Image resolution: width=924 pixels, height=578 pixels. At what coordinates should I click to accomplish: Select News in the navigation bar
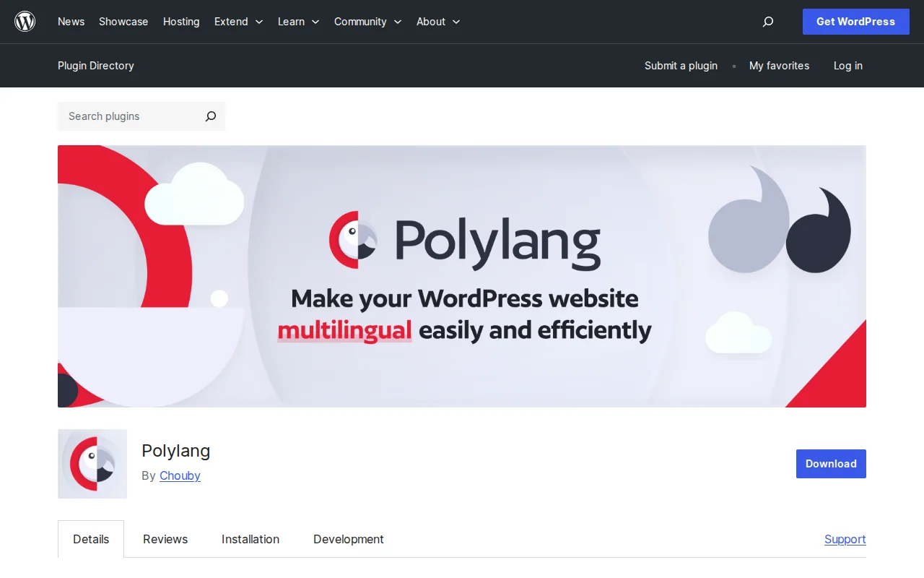(71, 22)
